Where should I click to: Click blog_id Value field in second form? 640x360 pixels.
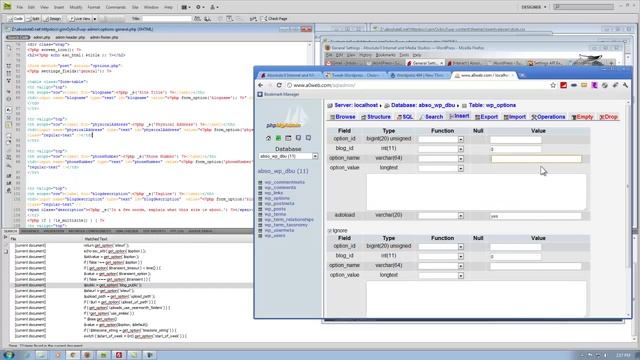(516, 256)
